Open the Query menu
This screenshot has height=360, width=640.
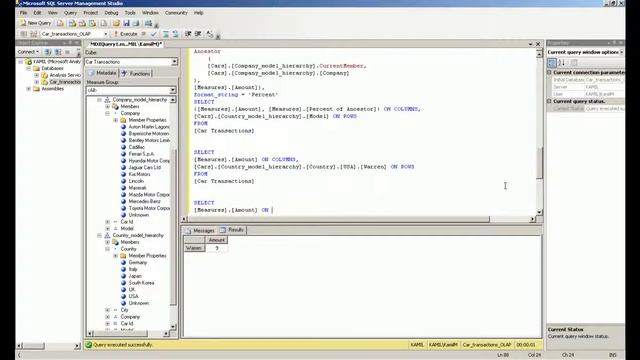click(x=70, y=13)
